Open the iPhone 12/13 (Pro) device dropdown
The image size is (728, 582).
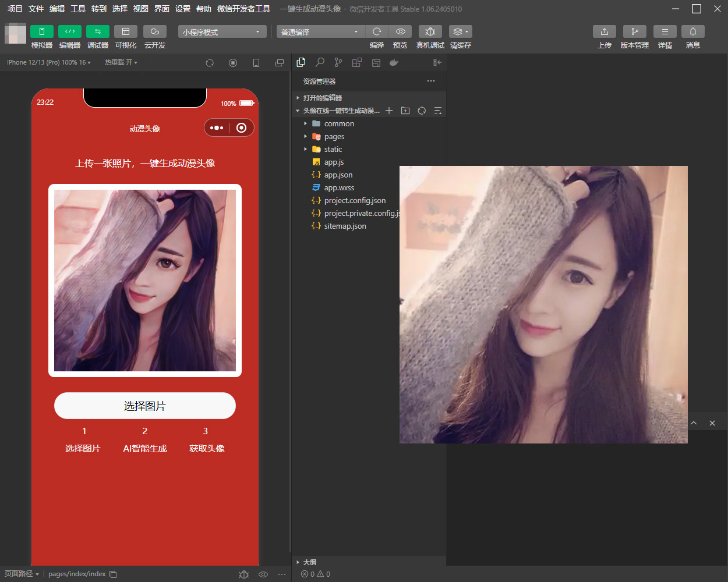click(49, 62)
